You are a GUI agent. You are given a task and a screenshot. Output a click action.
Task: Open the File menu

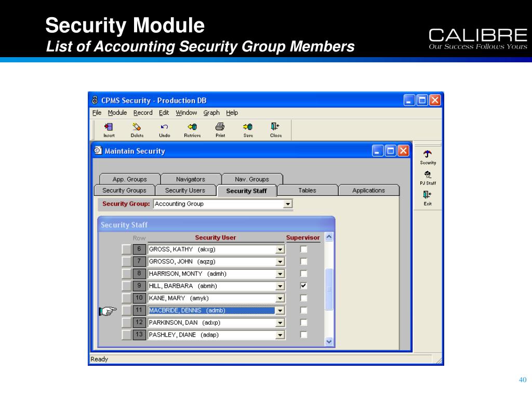97,113
